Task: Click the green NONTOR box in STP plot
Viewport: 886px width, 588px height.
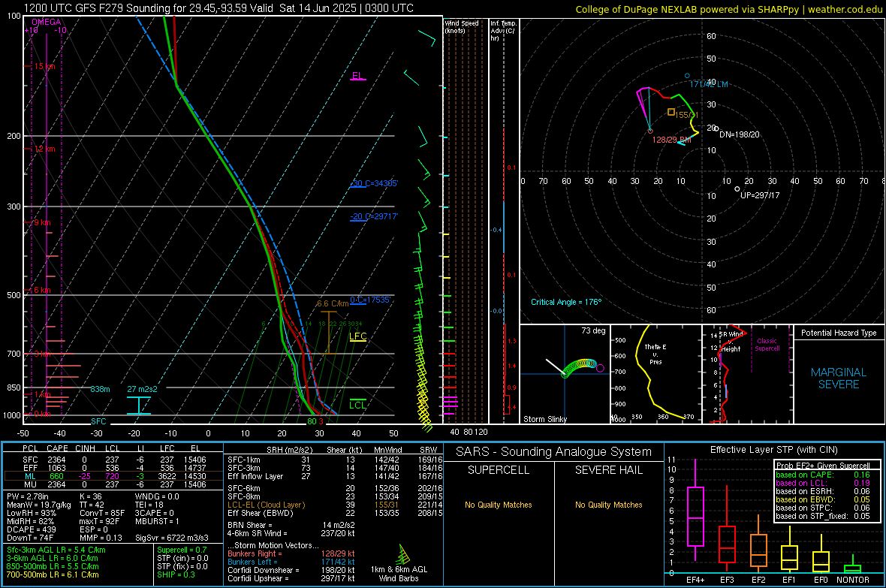Action: point(853,568)
